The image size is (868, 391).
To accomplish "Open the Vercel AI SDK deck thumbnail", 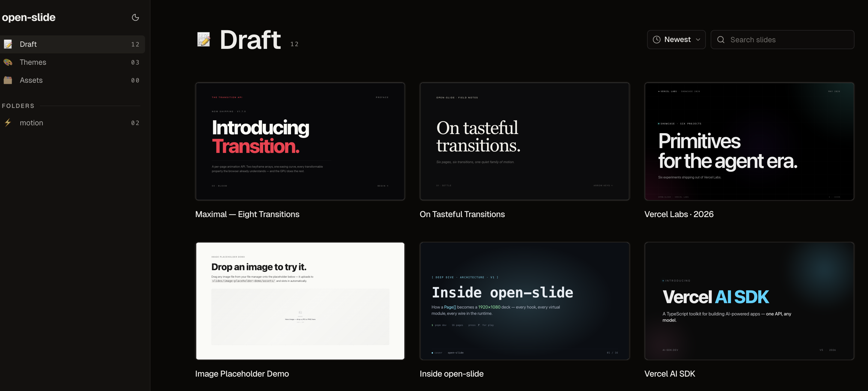I will pyautogui.click(x=749, y=301).
